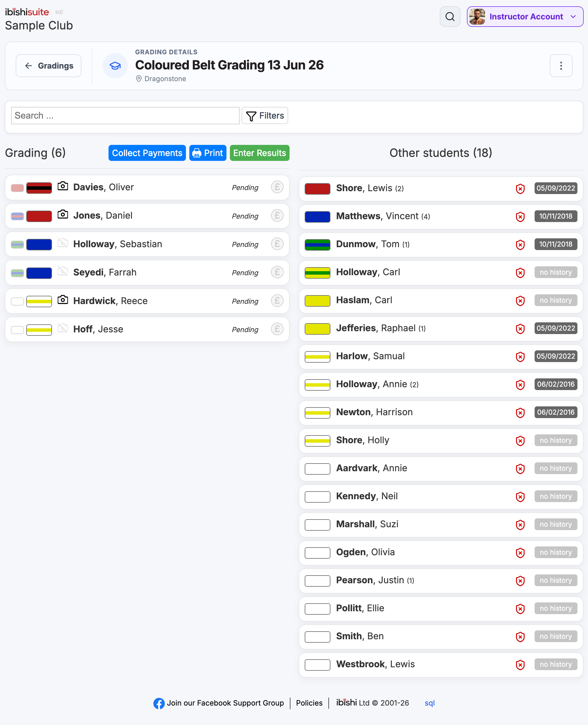Click Pending status for Seyedi, Farrah

[x=245, y=273]
